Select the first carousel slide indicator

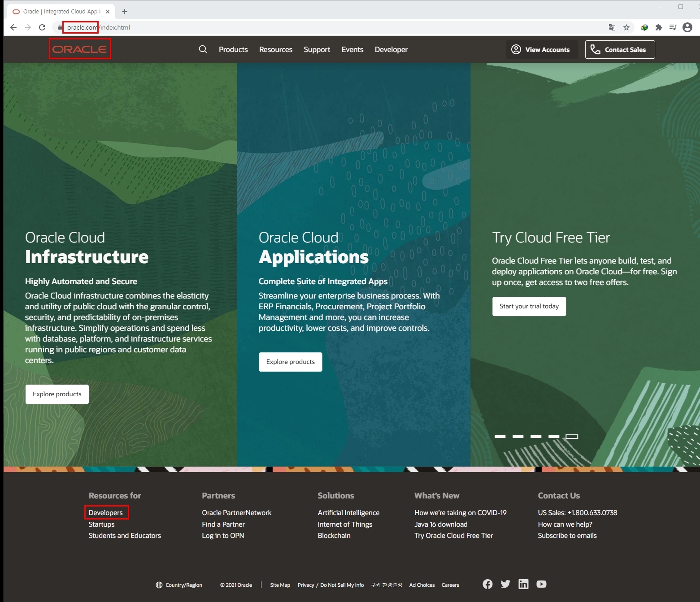(x=500, y=436)
